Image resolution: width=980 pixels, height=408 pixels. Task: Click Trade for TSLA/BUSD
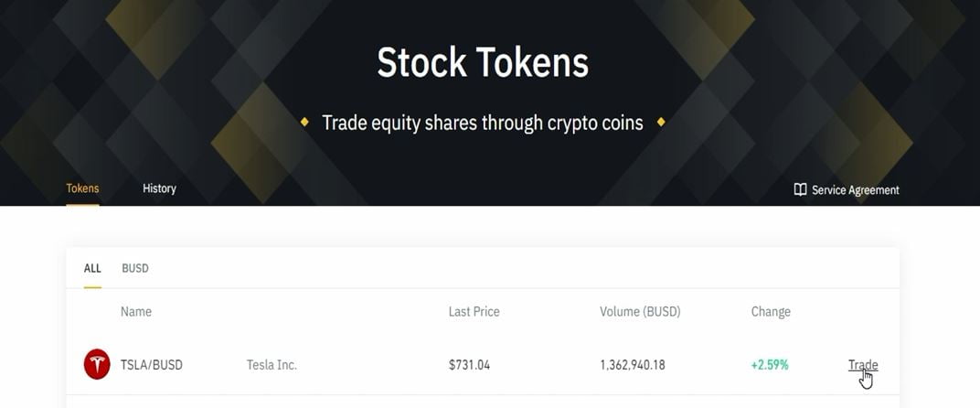point(862,365)
